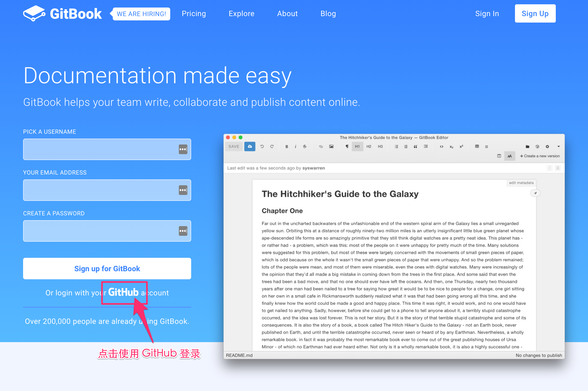588x391 pixels.
Task: Log in with your GitHub account
Action: [123, 292]
